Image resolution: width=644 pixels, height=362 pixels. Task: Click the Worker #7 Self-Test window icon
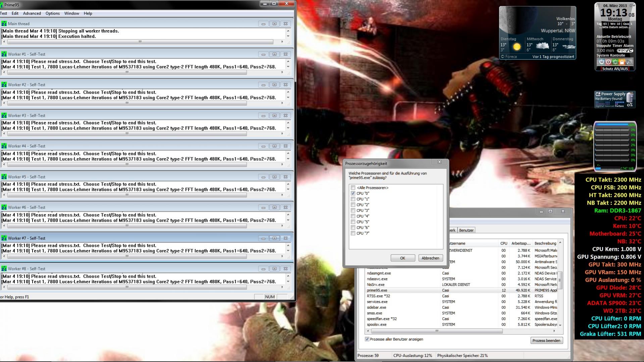click(4, 238)
